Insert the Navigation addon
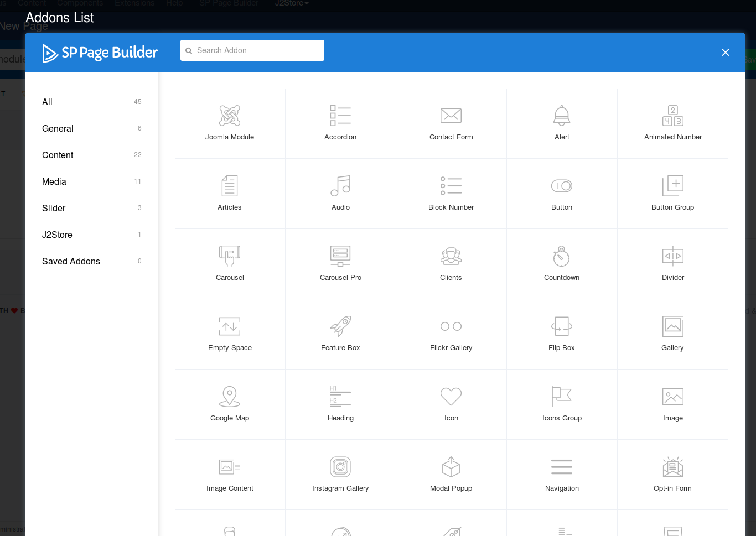This screenshot has width=756, height=536. coord(562,475)
